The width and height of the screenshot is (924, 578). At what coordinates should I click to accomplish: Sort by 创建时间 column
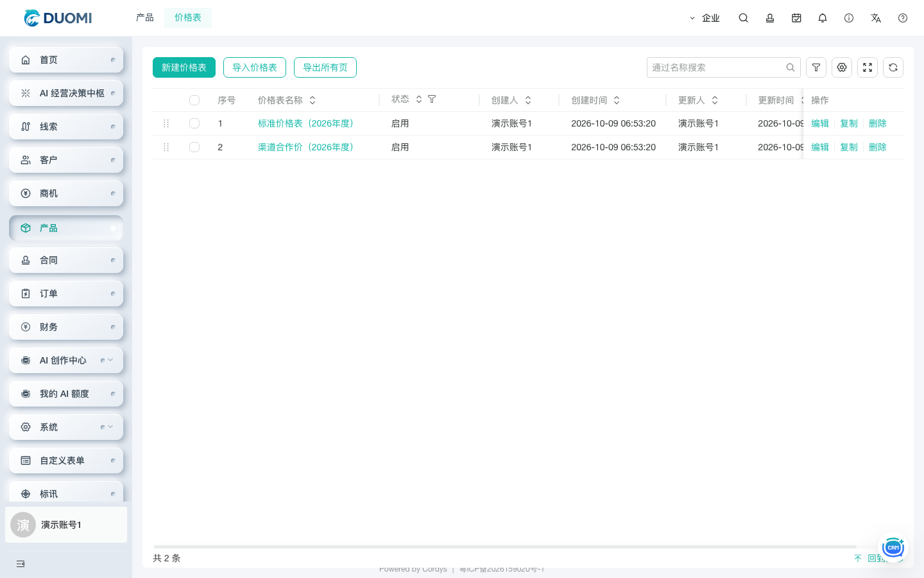617,100
